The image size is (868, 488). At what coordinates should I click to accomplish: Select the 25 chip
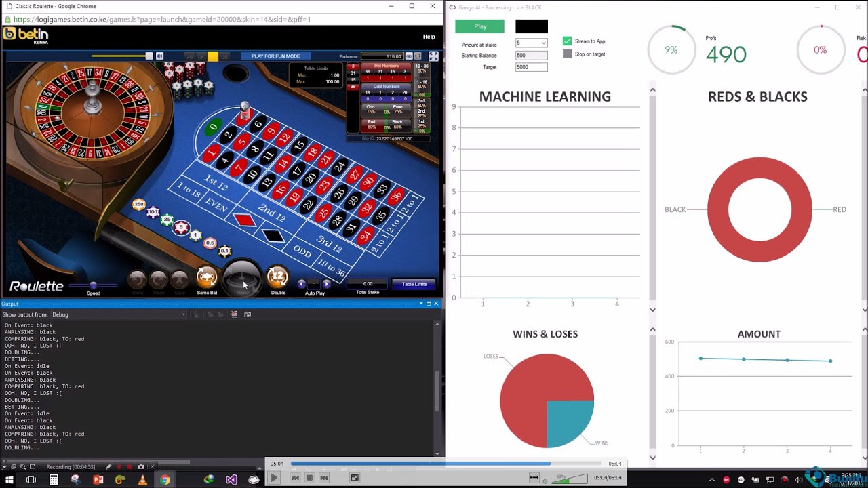[x=167, y=220]
